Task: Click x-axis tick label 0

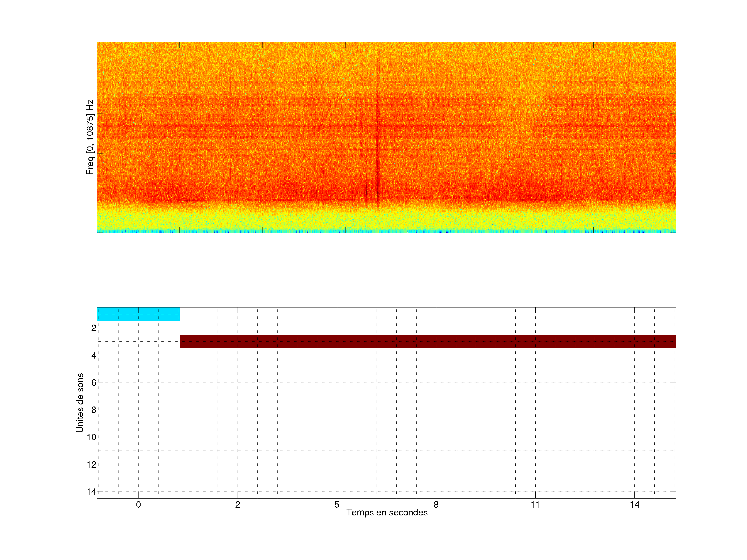Action: [138, 505]
